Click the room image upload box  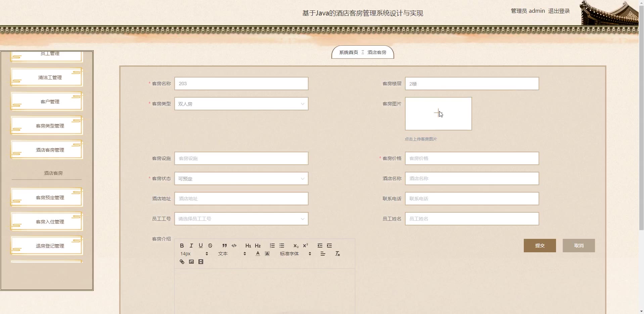438,114
